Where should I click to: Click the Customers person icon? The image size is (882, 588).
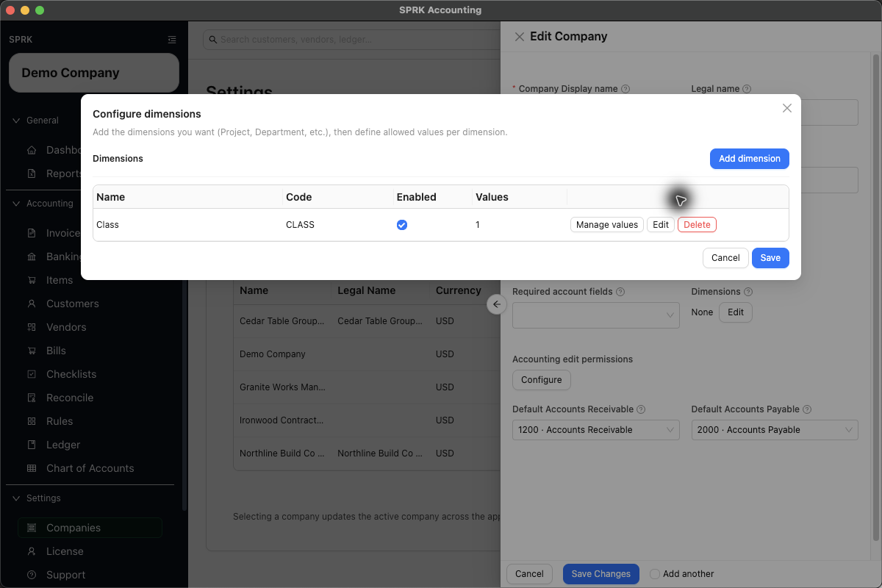[32, 304]
